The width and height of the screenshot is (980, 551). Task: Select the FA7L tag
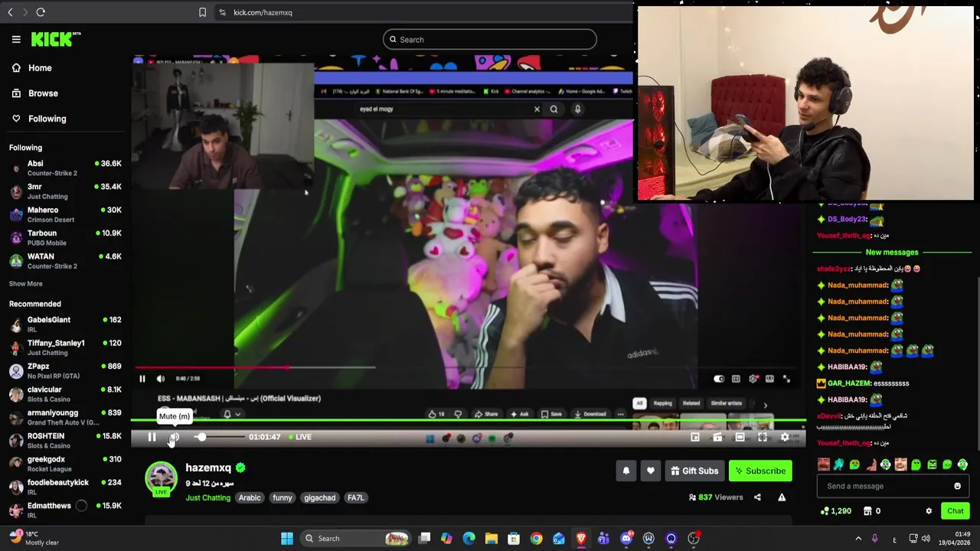coord(356,497)
